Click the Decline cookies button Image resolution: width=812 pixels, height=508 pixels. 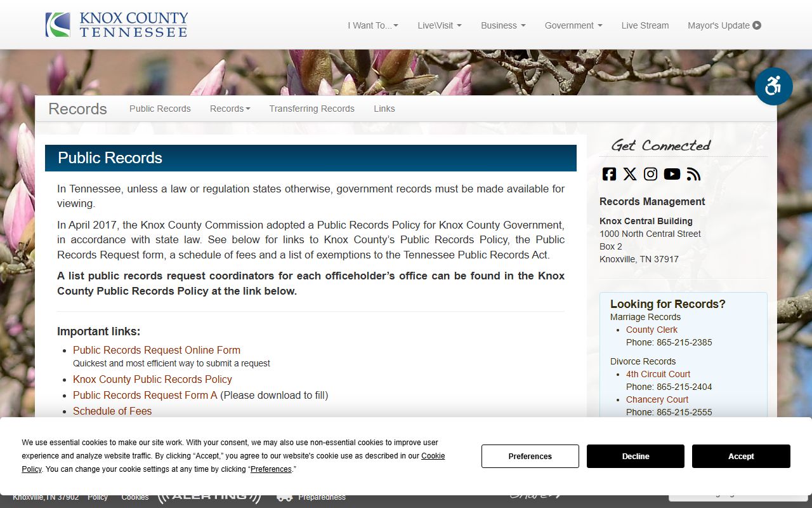(636, 456)
